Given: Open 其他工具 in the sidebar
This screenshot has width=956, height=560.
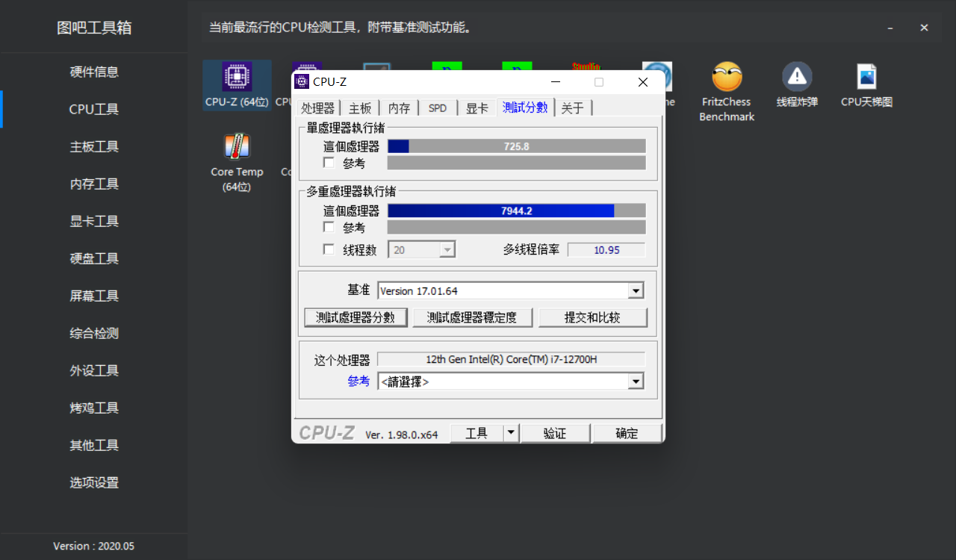Looking at the screenshot, I should pos(94,445).
